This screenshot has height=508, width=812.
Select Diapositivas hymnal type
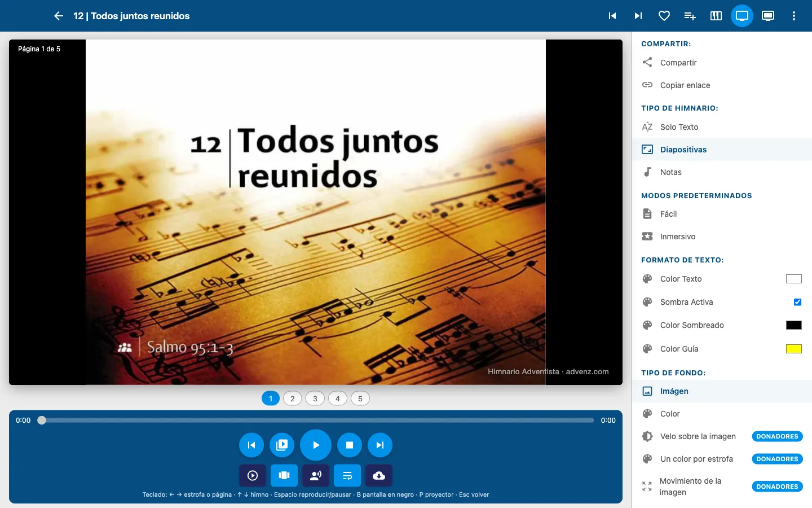(x=722, y=150)
